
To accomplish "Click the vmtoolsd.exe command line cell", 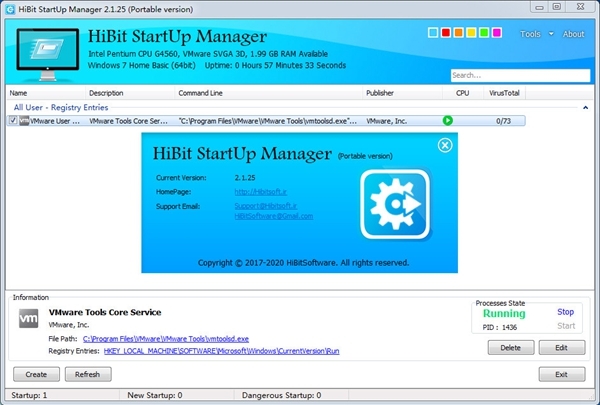I will 268,121.
